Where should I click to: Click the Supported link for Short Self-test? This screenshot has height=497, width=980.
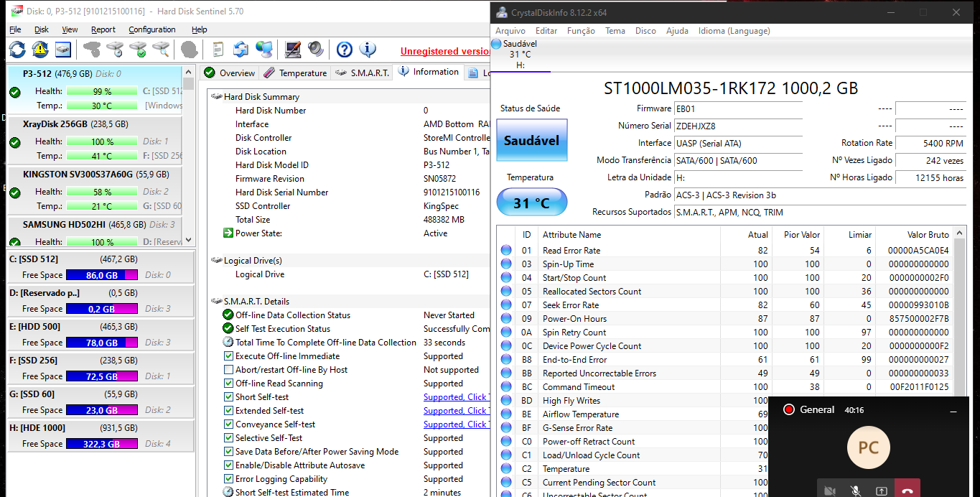point(457,397)
